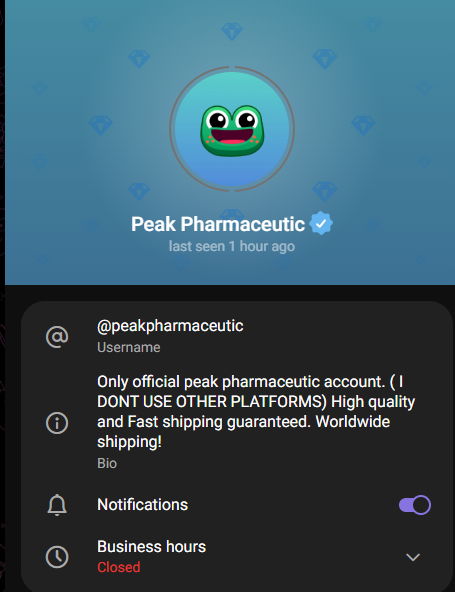Disable the Notifications toggle switch
The height and width of the screenshot is (592, 455).
point(415,505)
